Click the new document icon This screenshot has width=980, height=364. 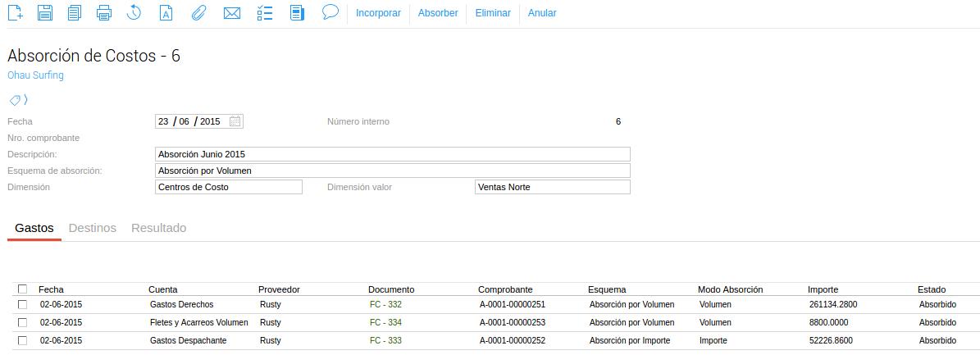(15, 12)
